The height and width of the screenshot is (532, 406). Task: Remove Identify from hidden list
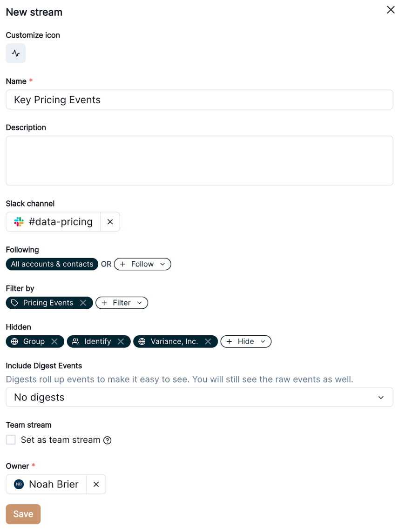[121, 341]
